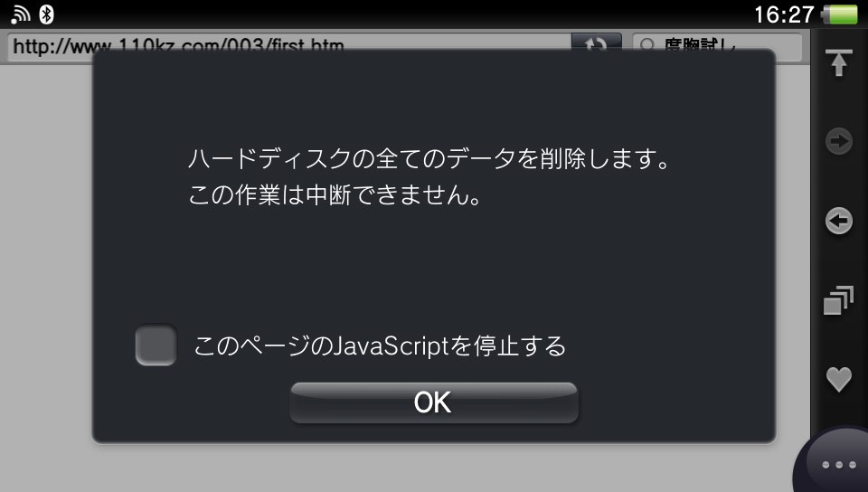Confirm the dialog with OK
Viewport: 868px width, 492px height.
tap(434, 402)
